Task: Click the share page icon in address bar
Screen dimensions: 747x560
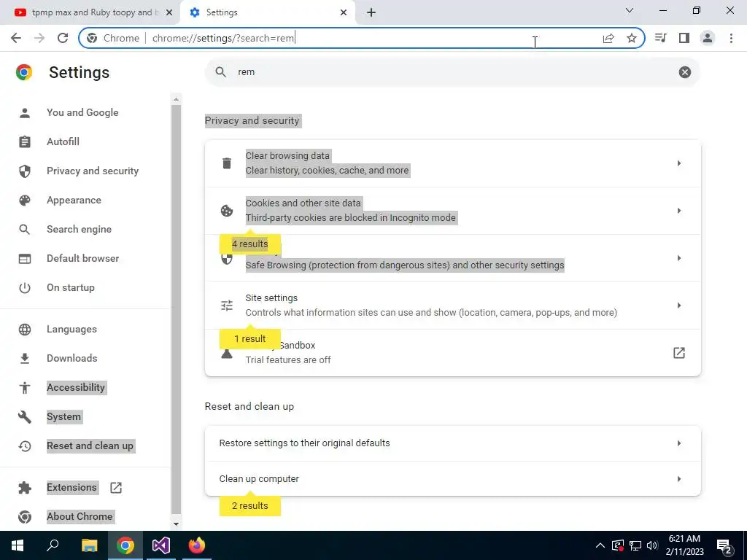Action: [x=608, y=38]
